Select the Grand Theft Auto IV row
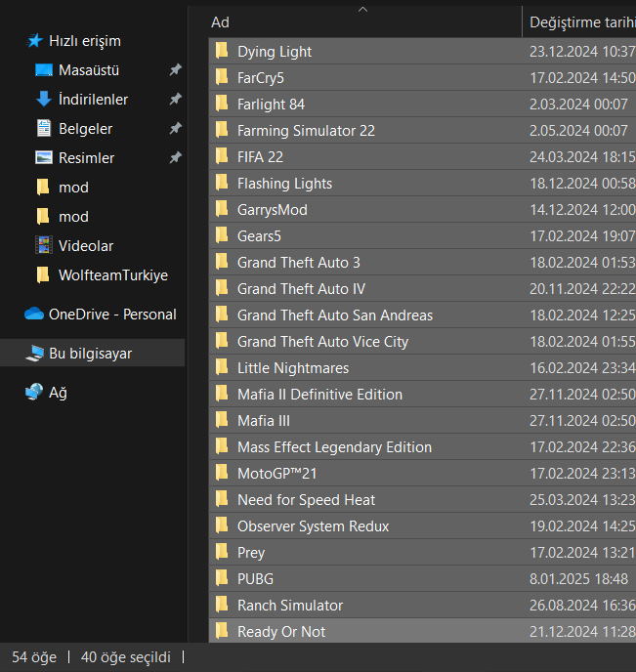 tap(422, 289)
